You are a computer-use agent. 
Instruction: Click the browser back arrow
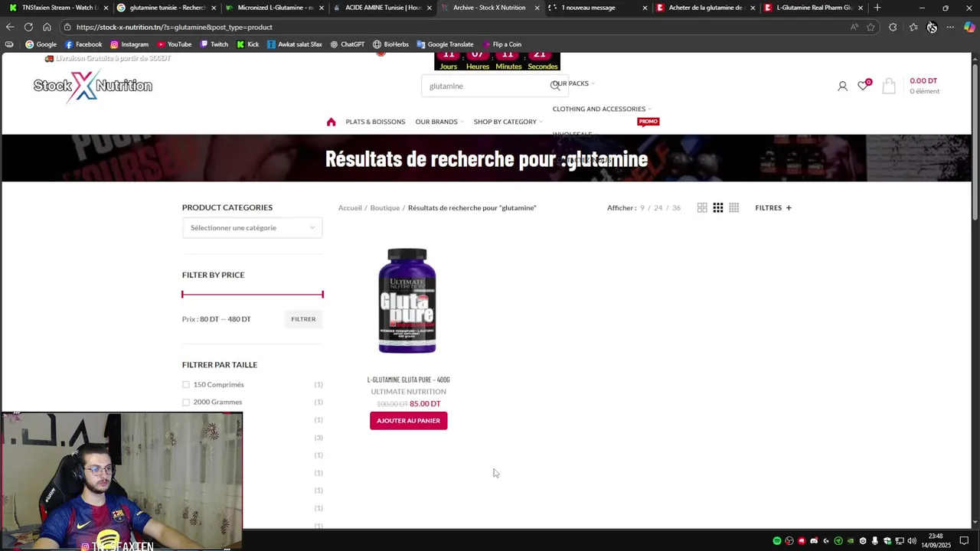(x=10, y=27)
